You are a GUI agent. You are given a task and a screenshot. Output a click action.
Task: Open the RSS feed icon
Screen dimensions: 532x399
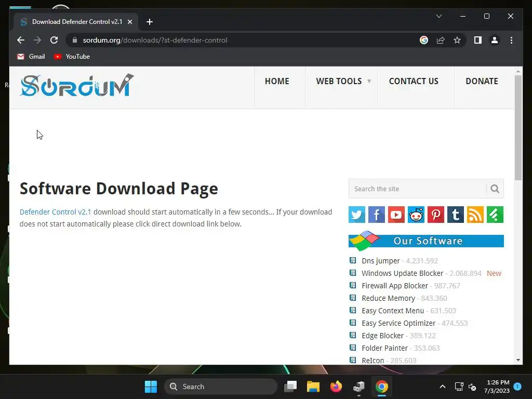coord(475,215)
